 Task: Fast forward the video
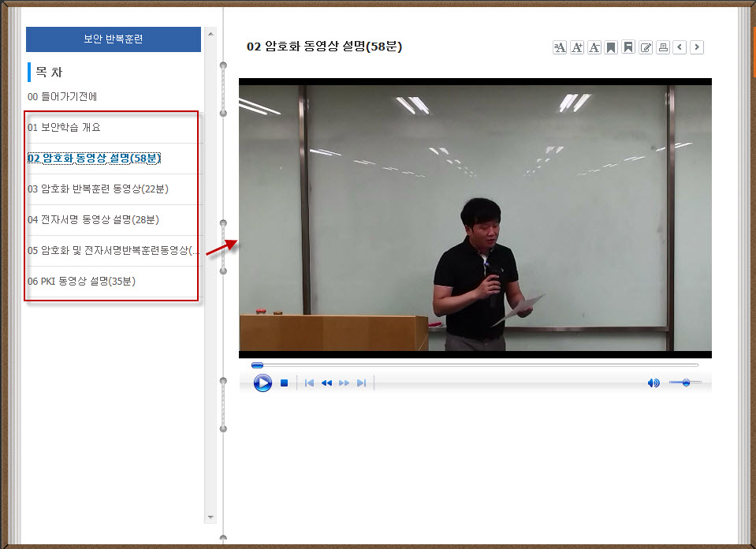344,383
